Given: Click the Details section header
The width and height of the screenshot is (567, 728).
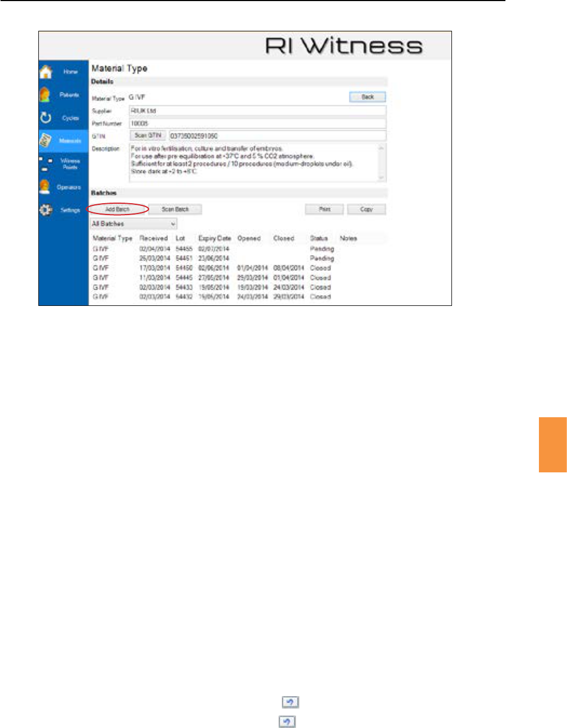Looking at the screenshot, I should click(x=102, y=82).
